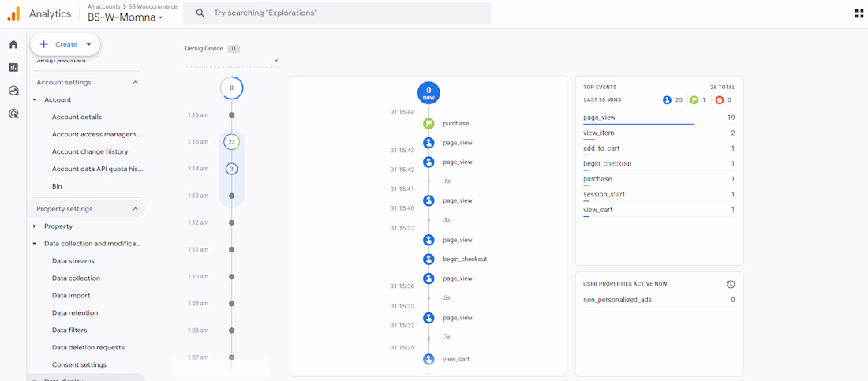Expand the Property tree item

[x=34, y=226]
